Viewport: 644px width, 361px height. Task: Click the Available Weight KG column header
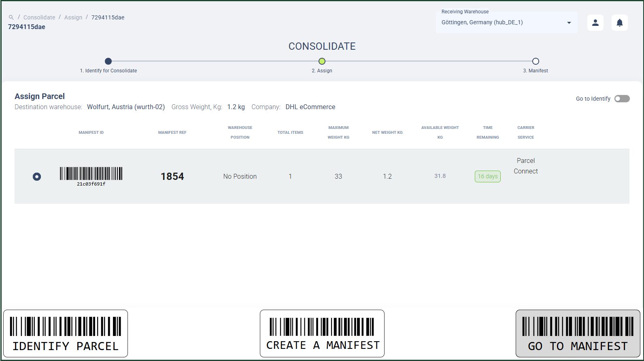[x=440, y=133]
